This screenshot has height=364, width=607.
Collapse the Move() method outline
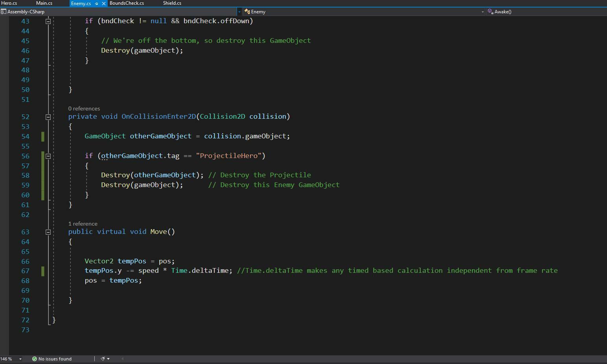pyautogui.click(x=48, y=232)
